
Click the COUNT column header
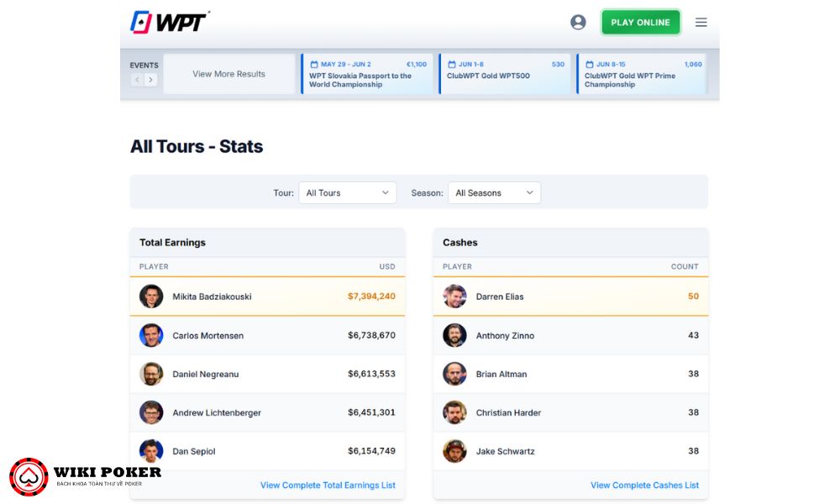685,267
